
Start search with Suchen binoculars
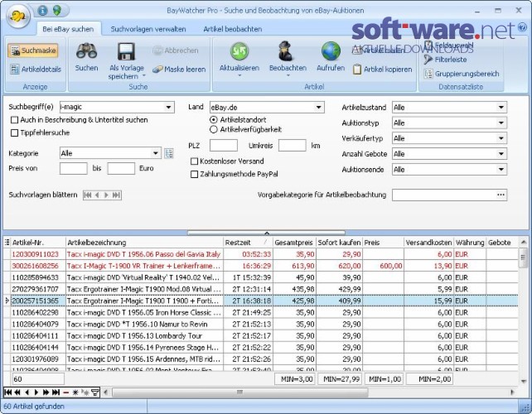click(x=86, y=56)
